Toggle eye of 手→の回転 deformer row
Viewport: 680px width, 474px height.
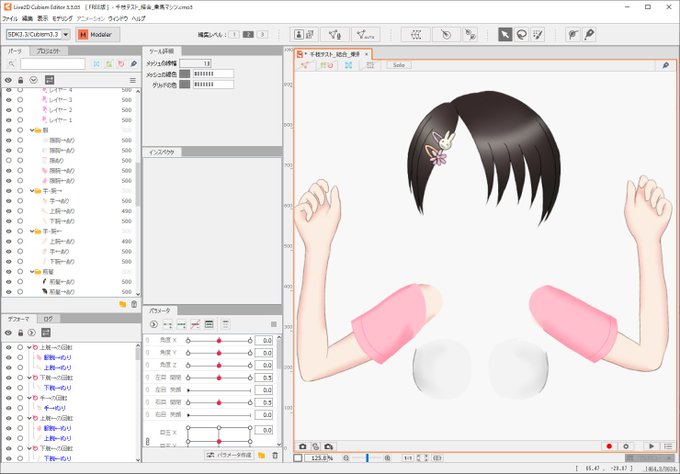9,398
